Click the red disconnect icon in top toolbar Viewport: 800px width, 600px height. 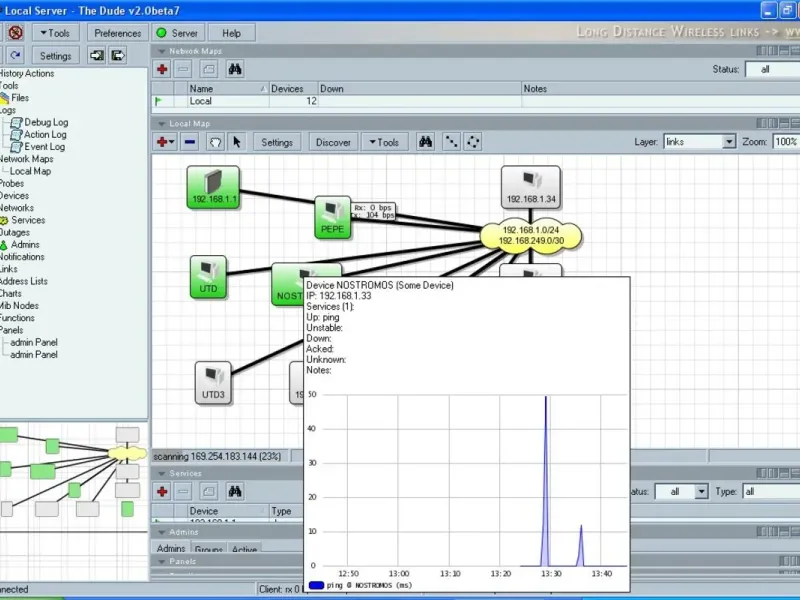click(x=15, y=33)
